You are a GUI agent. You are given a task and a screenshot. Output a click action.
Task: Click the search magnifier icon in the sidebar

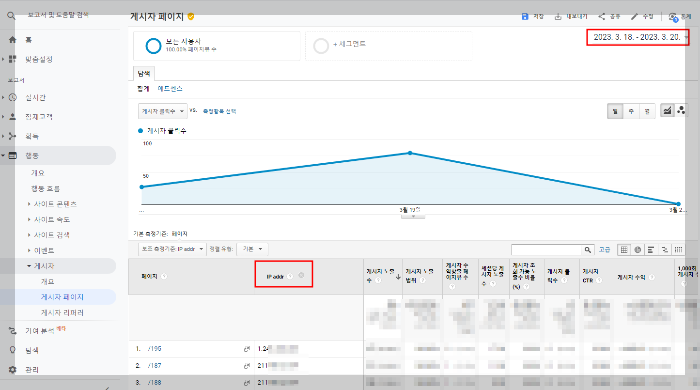coord(11,16)
